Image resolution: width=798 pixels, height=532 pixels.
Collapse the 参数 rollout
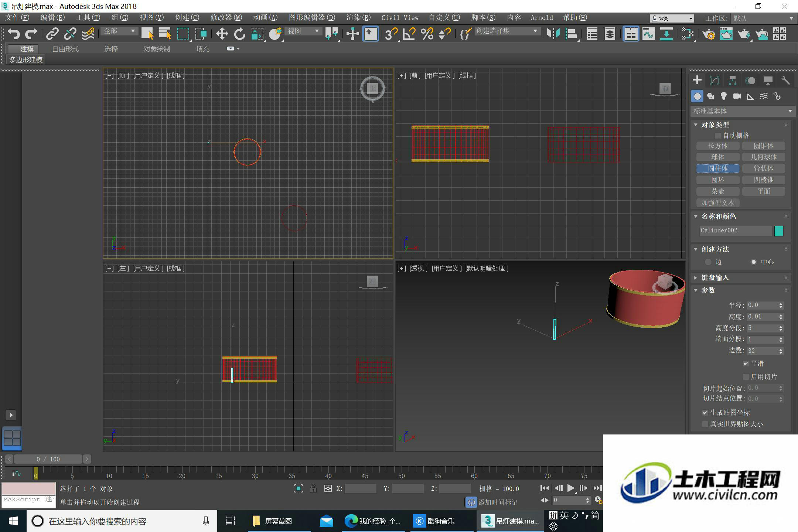(x=696, y=290)
